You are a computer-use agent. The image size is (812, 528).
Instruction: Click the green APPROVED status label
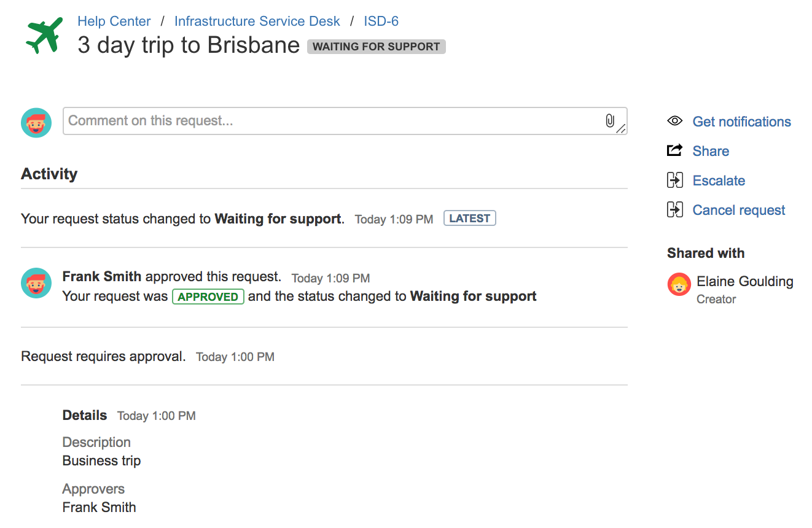(x=208, y=297)
